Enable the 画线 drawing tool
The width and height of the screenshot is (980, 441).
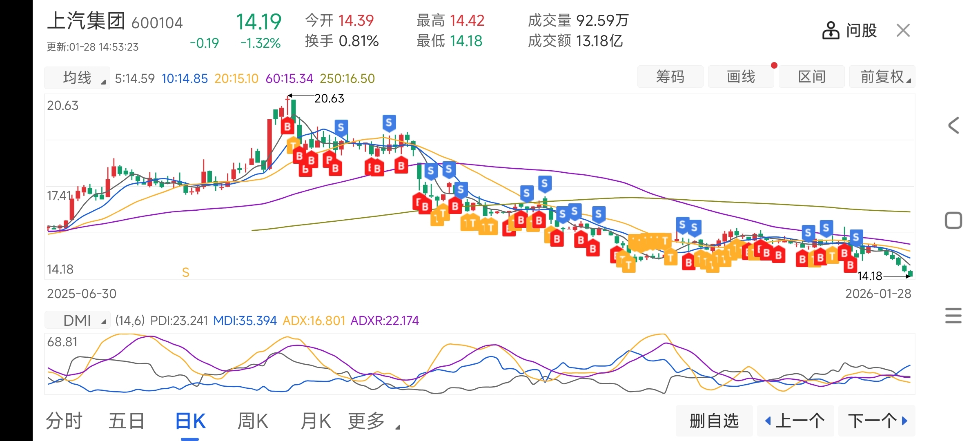coord(741,77)
